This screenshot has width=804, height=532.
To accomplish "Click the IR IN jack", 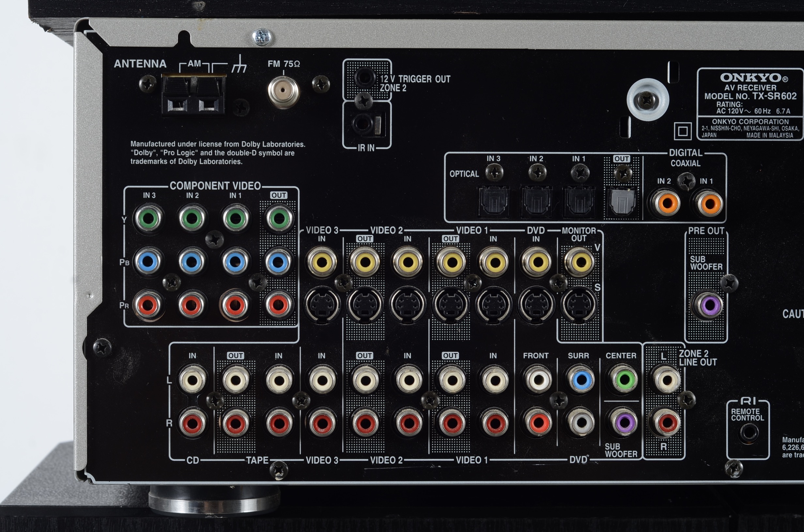I will [x=362, y=124].
